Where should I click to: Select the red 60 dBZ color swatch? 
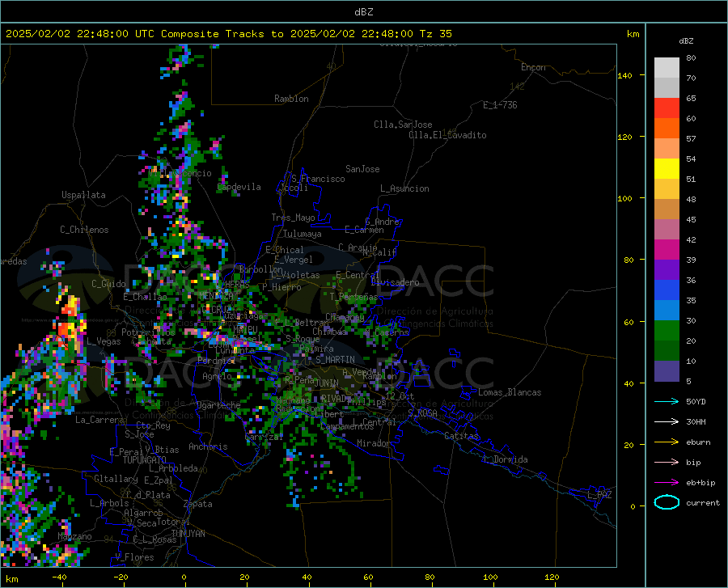pyautogui.click(x=667, y=108)
